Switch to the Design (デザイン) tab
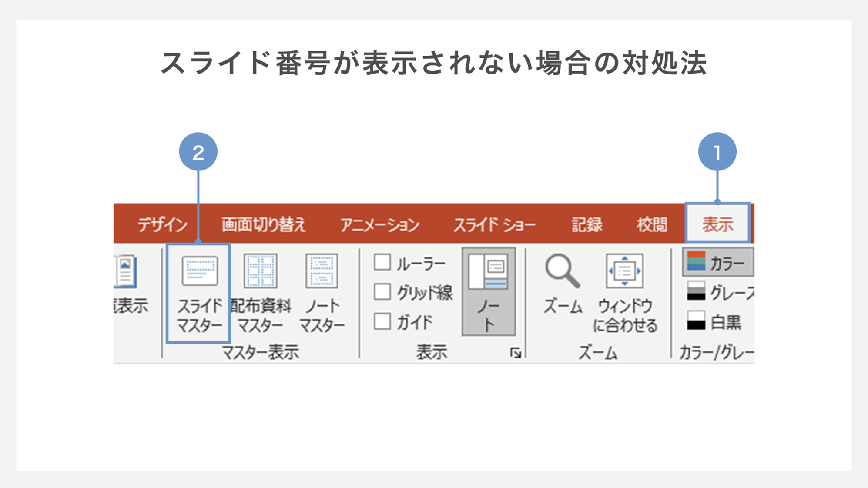This screenshot has height=488, width=868. (x=162, y=225)
